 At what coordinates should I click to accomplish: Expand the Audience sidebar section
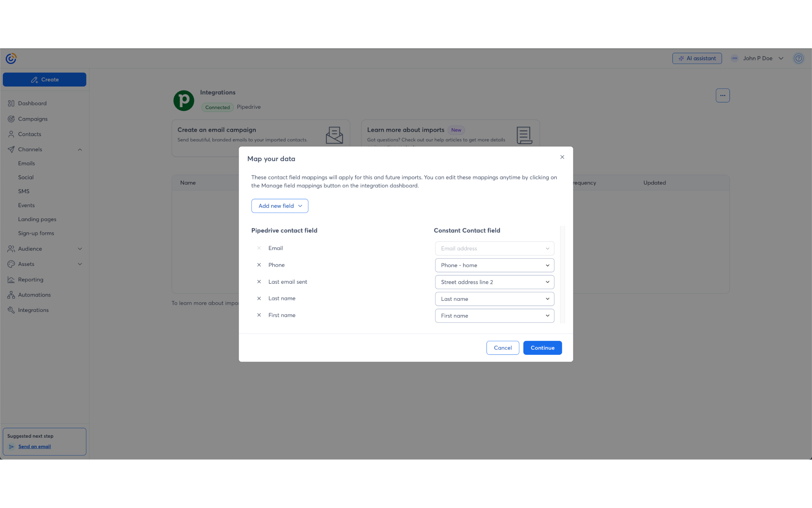(x=80, y=249)
